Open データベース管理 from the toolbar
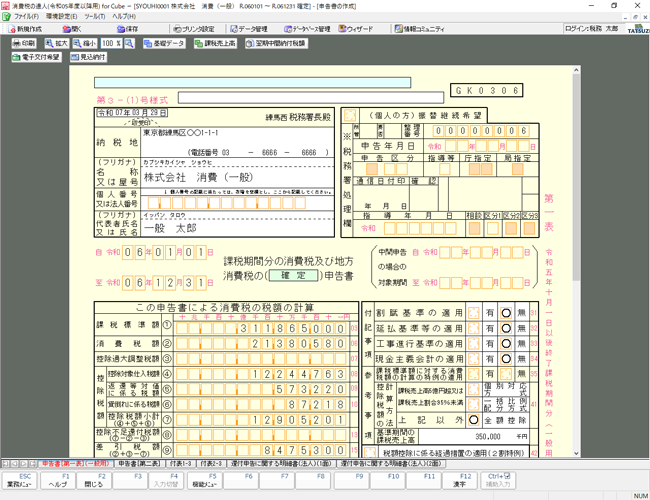Viewport: 650px width, 500px height. [x=307, y=29]
